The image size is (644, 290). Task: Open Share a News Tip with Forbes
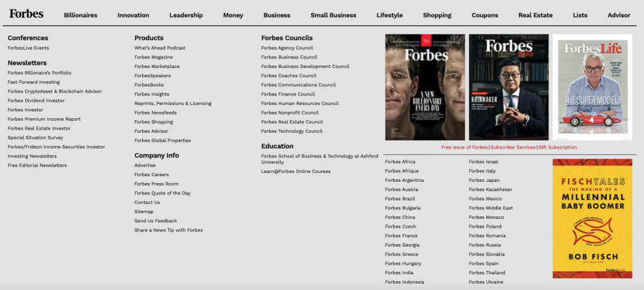(x=169, y=230)
